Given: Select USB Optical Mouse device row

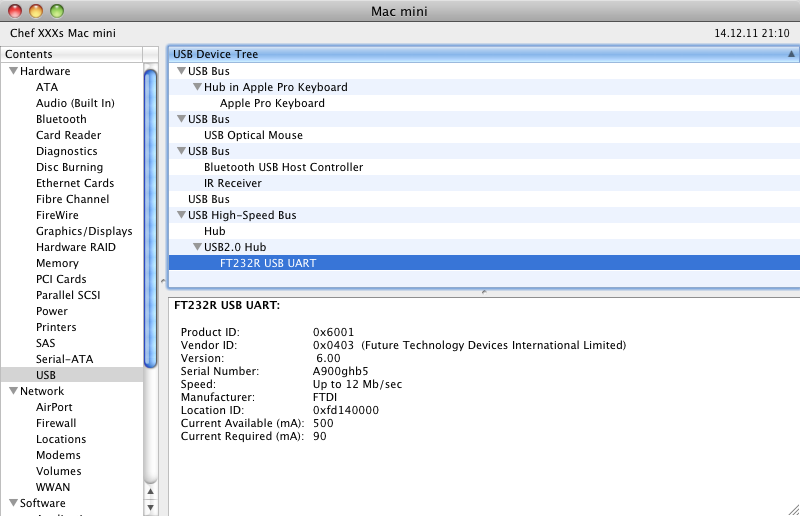Looking at the screenshot, I should point(484,135).
